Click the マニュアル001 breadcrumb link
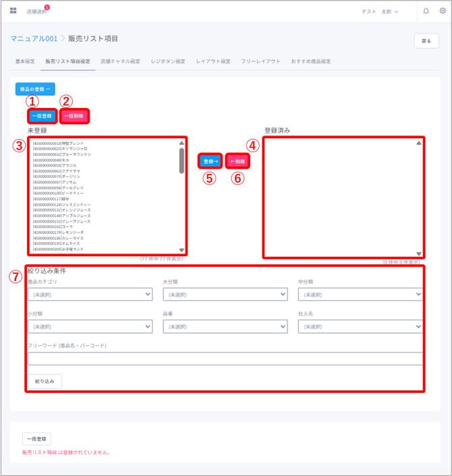The width and height of the screenshot is (452, 476). pos(34,38)
